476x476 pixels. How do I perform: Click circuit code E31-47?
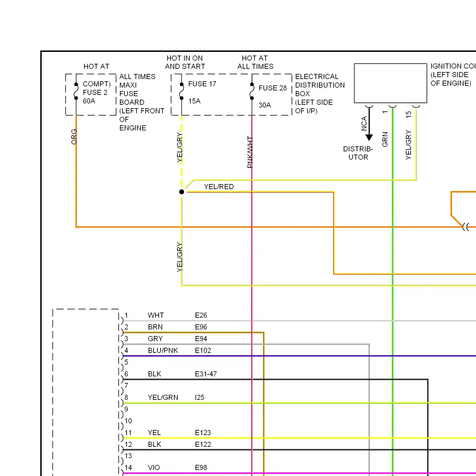(206, 374)
